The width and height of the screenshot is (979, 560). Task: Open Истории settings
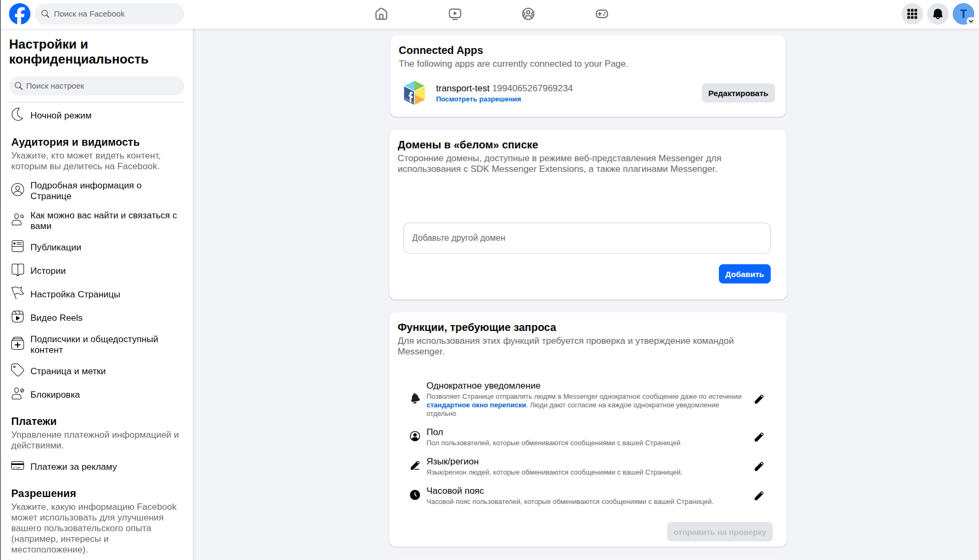(x=97, y=271)
